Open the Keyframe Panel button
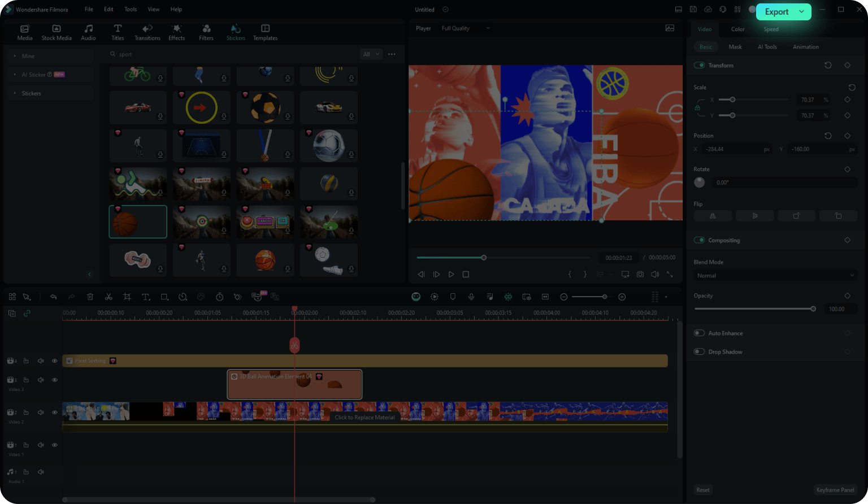This screenshot has width=868, height=504. [x=835, y=490]
